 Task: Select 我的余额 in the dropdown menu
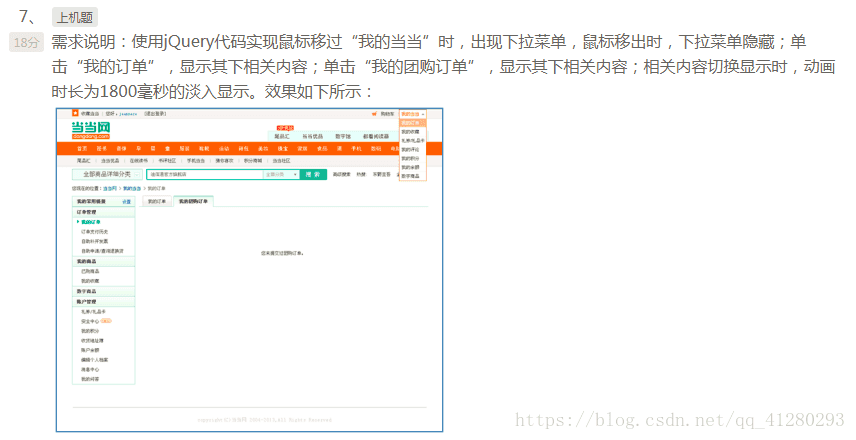pos(411,167)
